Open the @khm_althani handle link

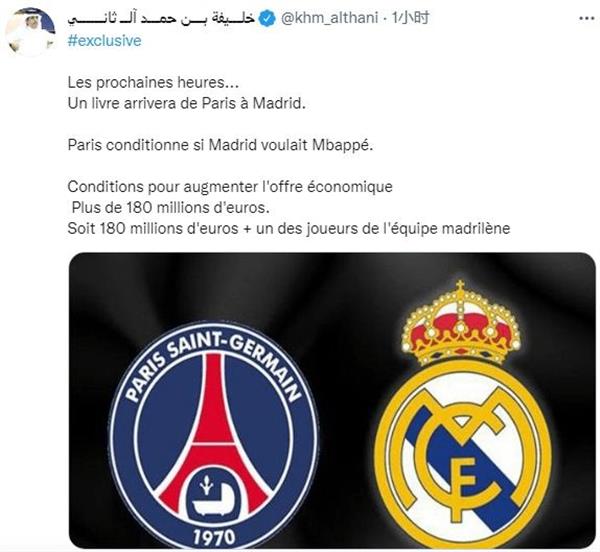click(329, 18)
